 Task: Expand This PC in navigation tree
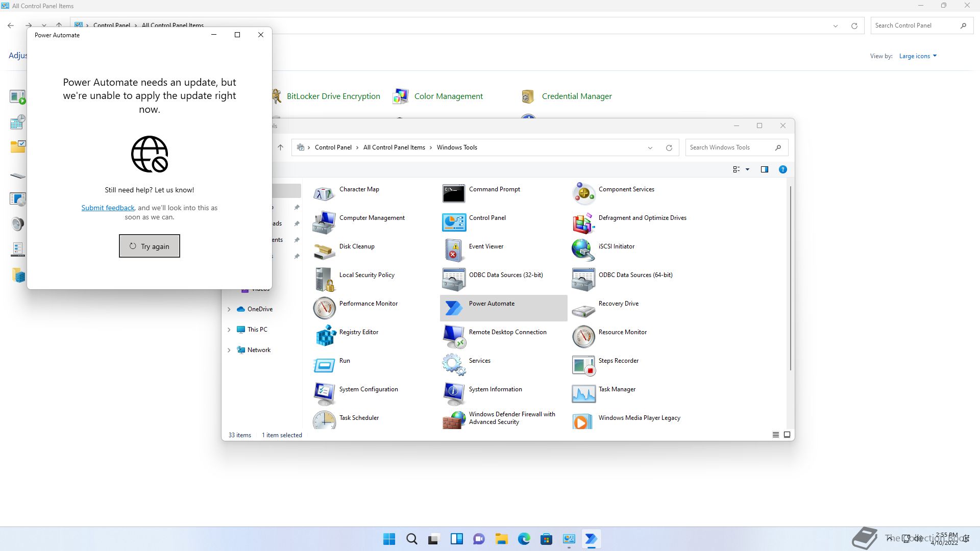coord(229,330)
